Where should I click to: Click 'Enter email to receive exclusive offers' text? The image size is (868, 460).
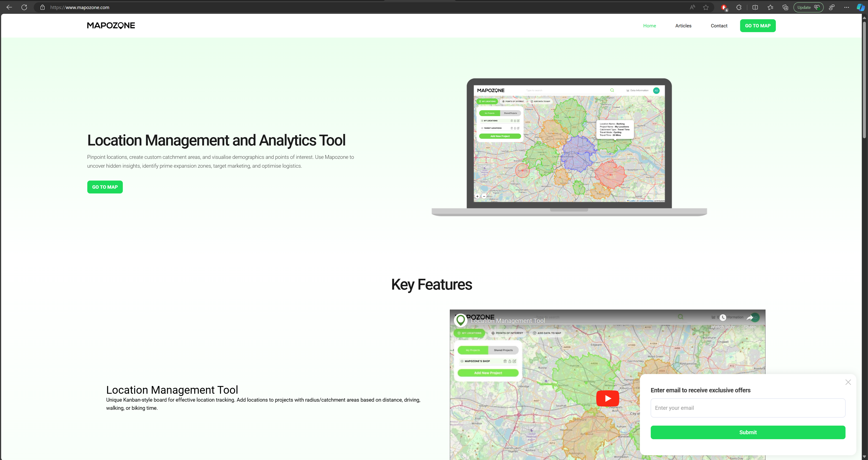[701, 390]
